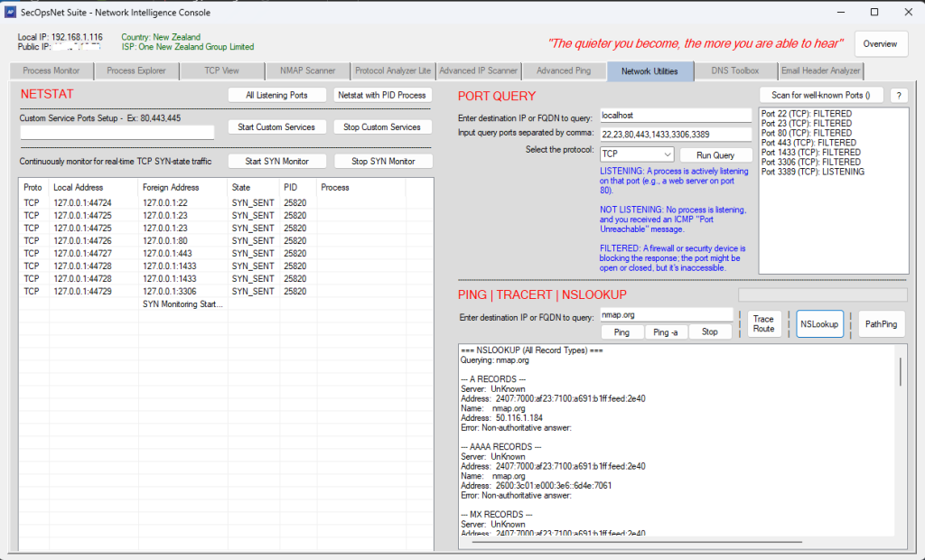Click the question mark help button
Image resolution: width=925 pixels, height=560 pixels.
(x=899, y=95)
